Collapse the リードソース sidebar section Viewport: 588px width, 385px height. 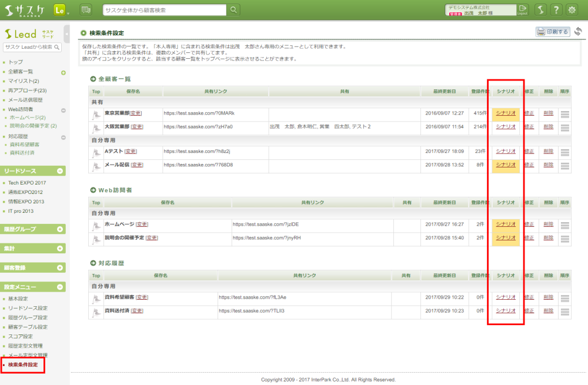tap(60, 171)
